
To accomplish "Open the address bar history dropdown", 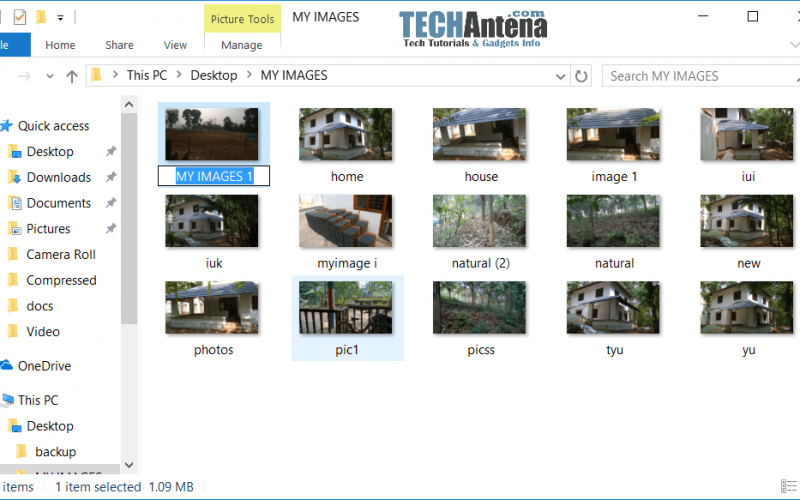I will point(560,77).
